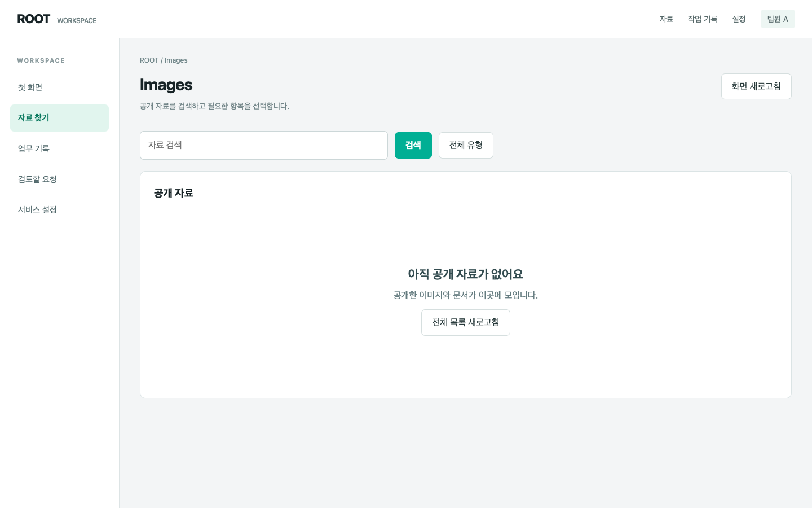Click the ROOT workspace logo

click(56, 19)
